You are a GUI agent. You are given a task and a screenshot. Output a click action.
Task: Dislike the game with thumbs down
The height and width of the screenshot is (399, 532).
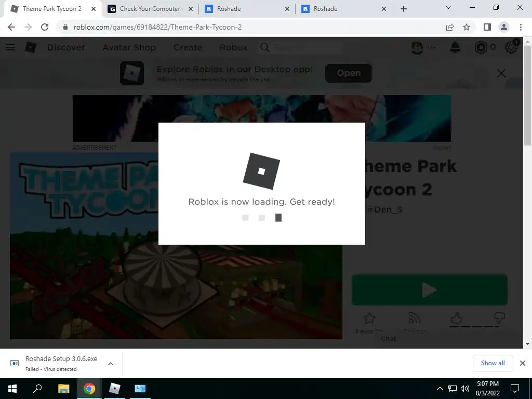coord(499,318)
